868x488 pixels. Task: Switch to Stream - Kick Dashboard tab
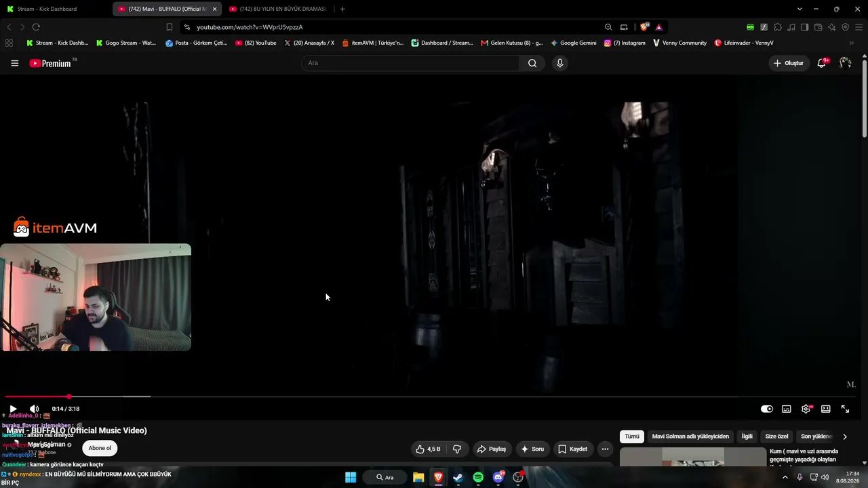click(54, 9)
